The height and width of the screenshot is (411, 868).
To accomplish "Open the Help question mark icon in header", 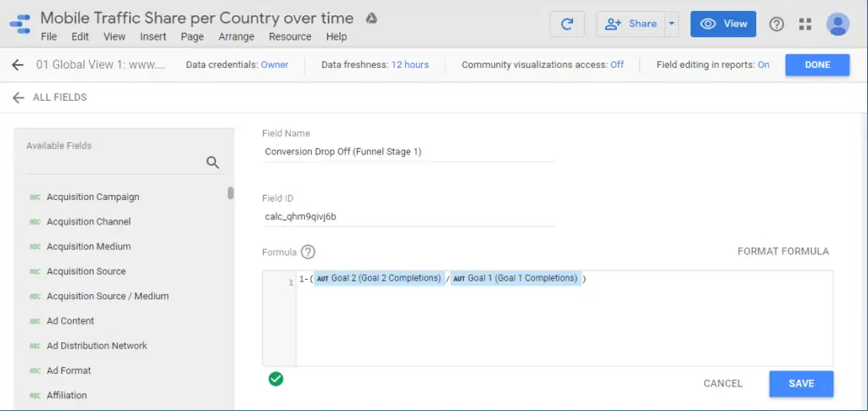I will tap(776, 24).
